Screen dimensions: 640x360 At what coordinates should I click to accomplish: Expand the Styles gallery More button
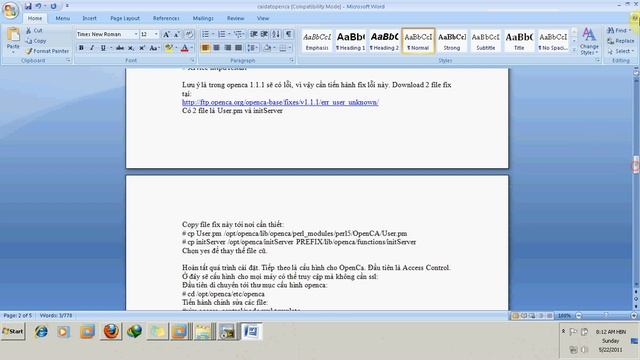coord(574,49)
